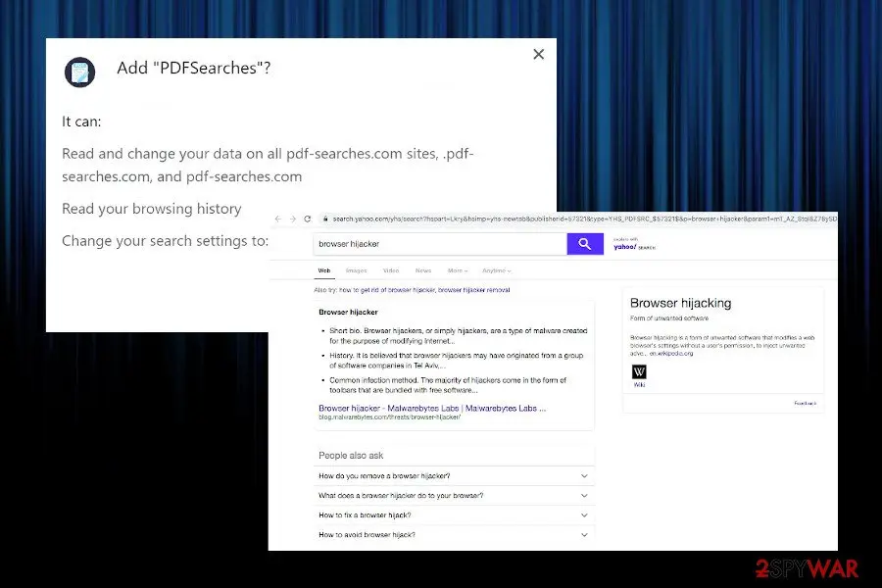Screen dimensions: 882x588
Task: Click Feedback in the knowledge panel
Action: pyautogui.click(x=805, y=403)
